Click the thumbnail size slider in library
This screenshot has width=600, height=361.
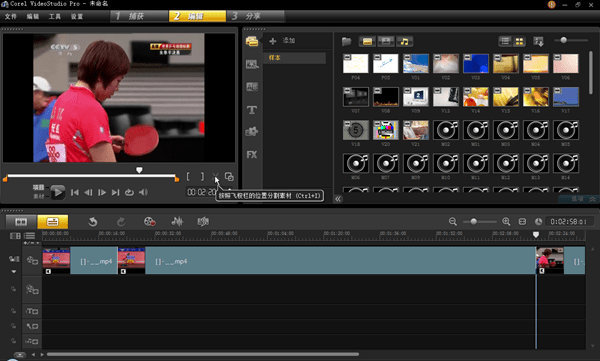(563, 40)
